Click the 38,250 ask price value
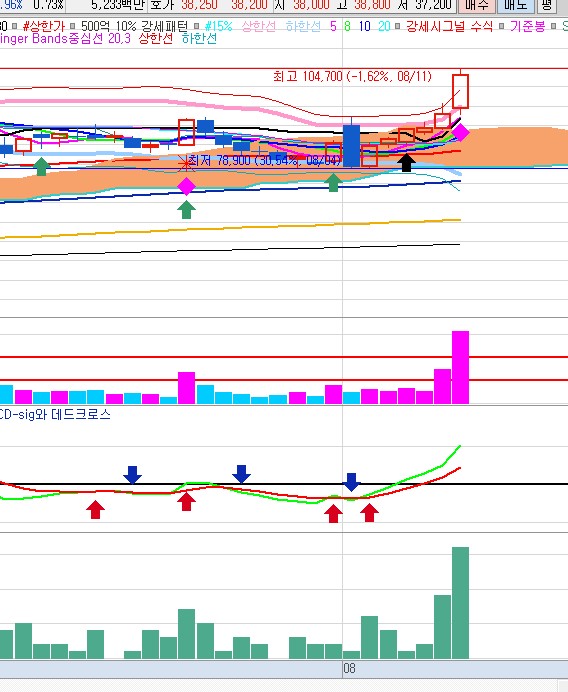568x692 pixels. (199, 5)
